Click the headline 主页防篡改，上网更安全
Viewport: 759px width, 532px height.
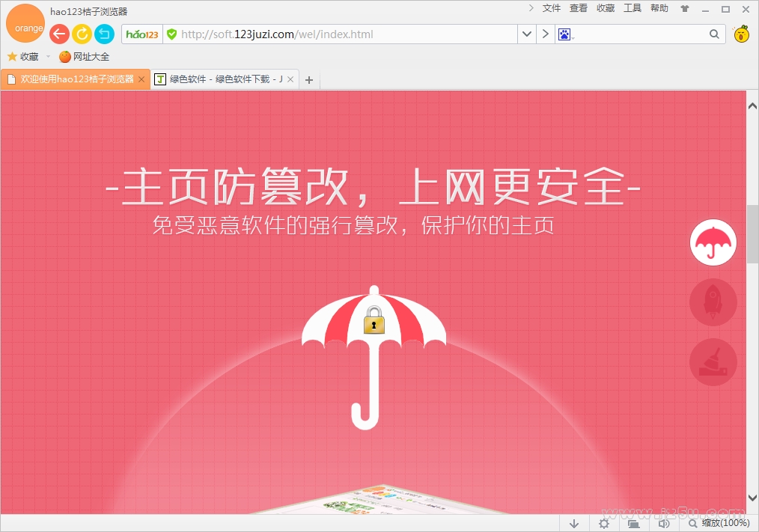(374, 186)
